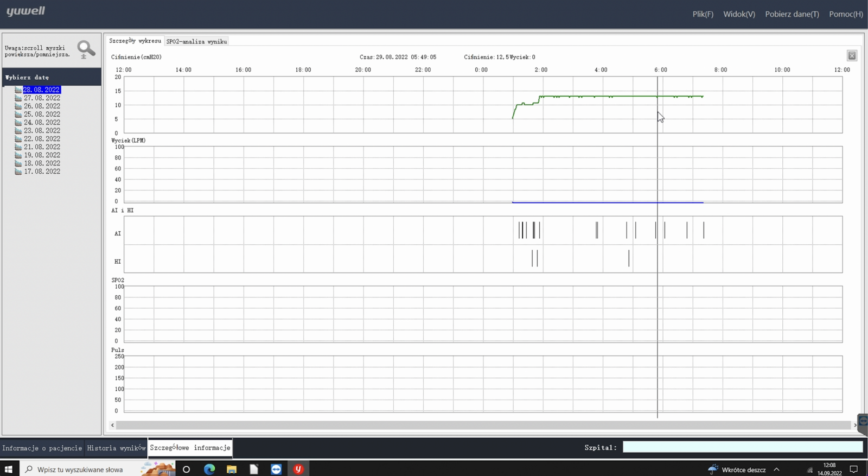Click the horizontal scrollbar right arrow

point(855,425)
